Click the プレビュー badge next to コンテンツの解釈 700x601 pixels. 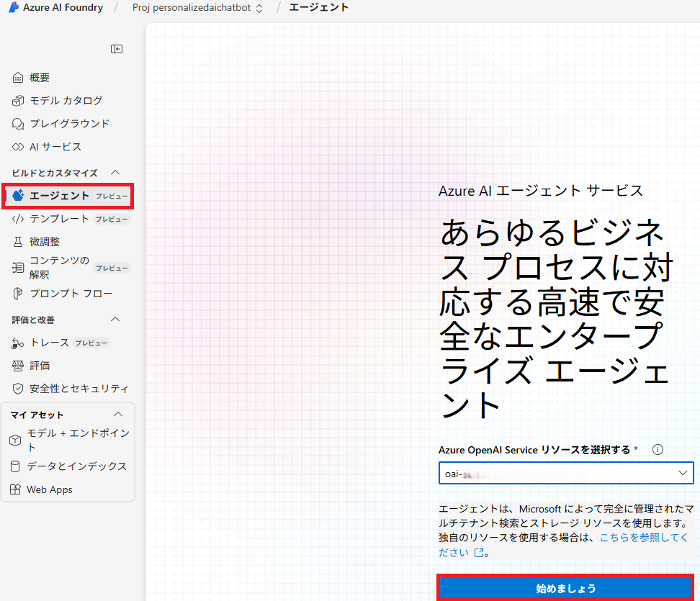(x=112, y=268)
